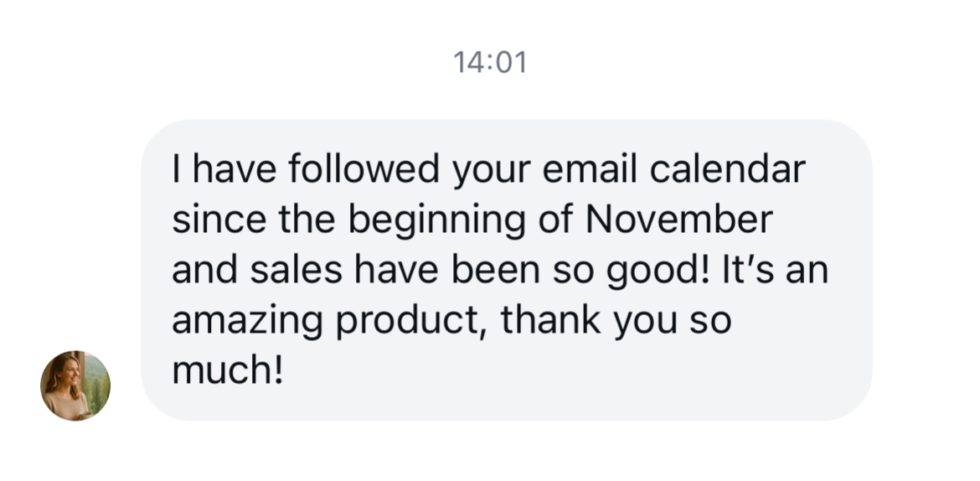Click the word "November" in the message
Viewport: 980px width, 481px height.
pyautogui.click(x=678, y=220)
